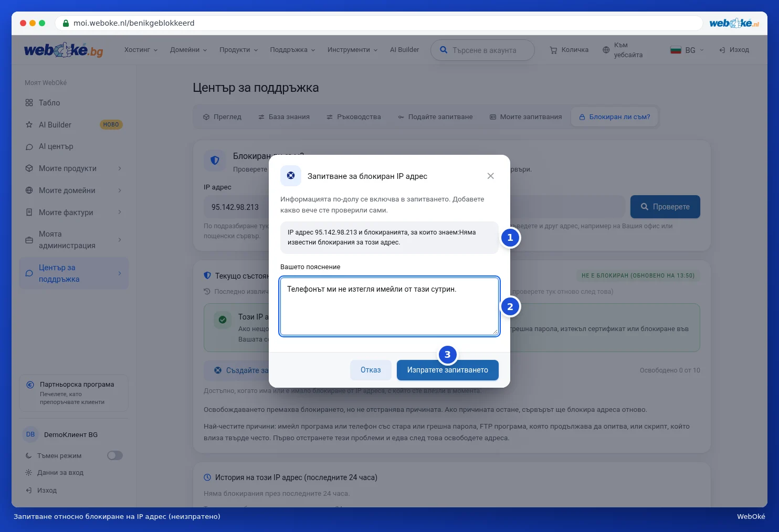Image resolution: width=779 pixels, height=532 pixels.
Task: Open the Продукти dropdown menu
Action: click(238, 50)
